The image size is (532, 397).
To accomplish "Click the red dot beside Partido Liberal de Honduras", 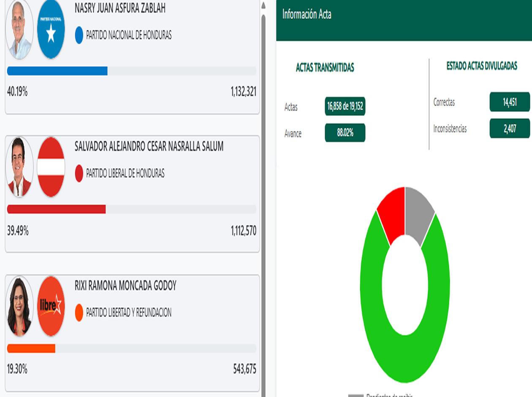I will [79, 173].
